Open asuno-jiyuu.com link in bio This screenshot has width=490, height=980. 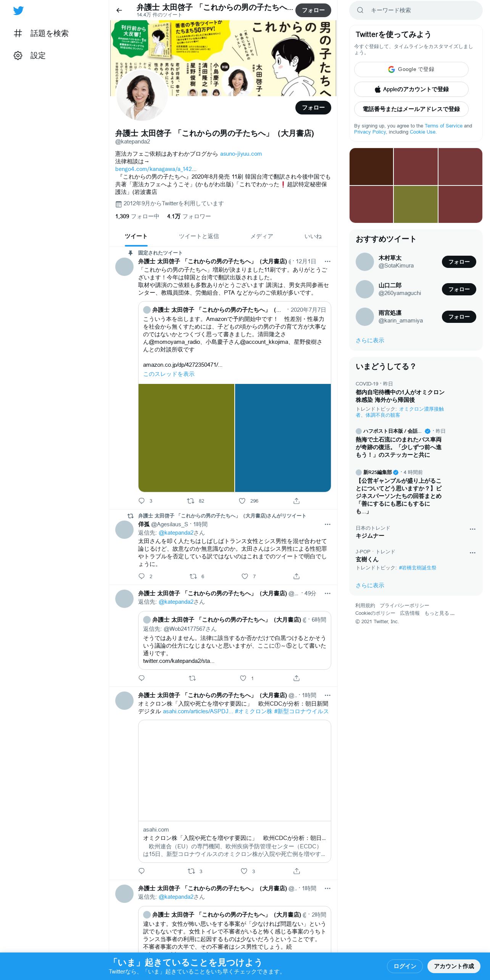click(241, 154)
